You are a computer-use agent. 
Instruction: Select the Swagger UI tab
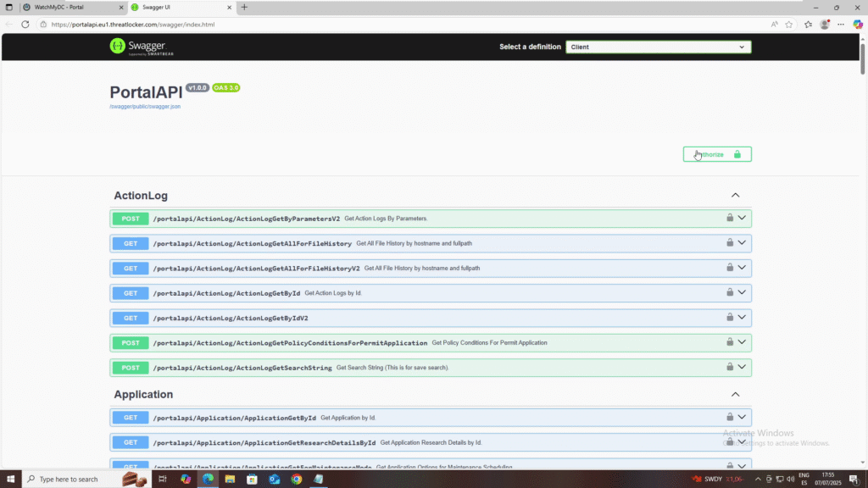point(180,7)
